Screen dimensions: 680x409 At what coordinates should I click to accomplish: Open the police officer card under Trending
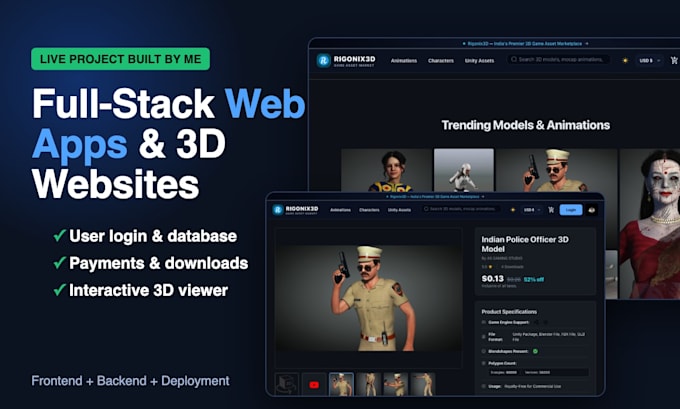(x=556, y=170)
